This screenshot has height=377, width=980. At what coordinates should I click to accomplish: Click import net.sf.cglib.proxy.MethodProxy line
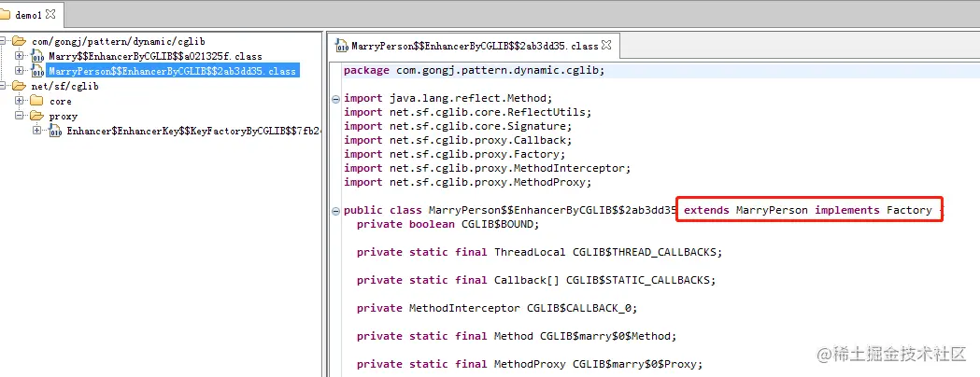pyautogui.click(x=467, y=182)
